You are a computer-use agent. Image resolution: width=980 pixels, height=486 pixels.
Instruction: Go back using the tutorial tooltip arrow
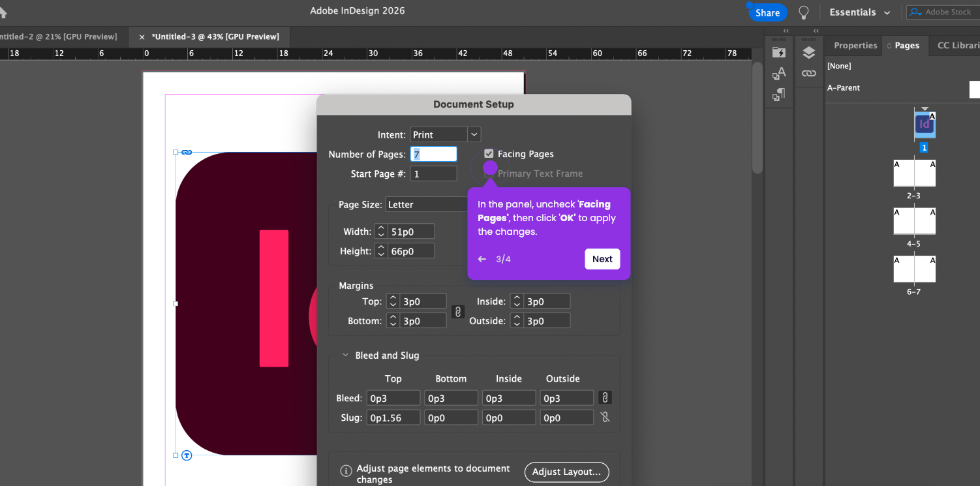pyautogui.click(x=482, y=259)
